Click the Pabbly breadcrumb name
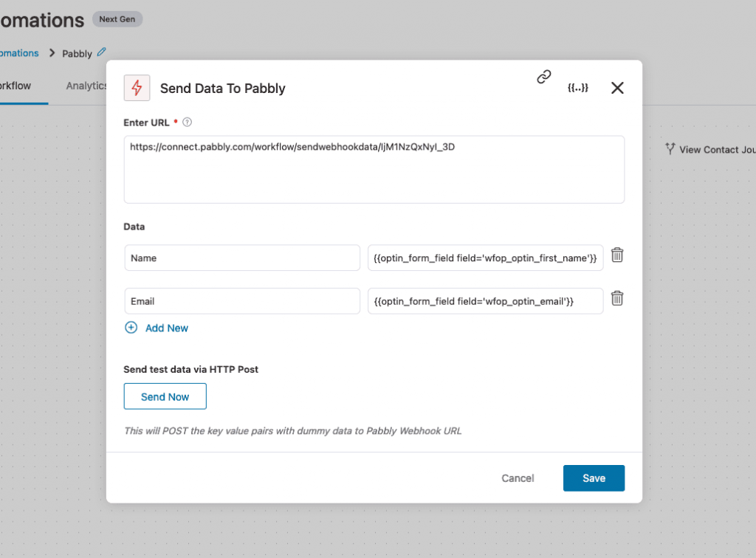Viewport: 756px width, 558px height. click(x=77, y=53)
